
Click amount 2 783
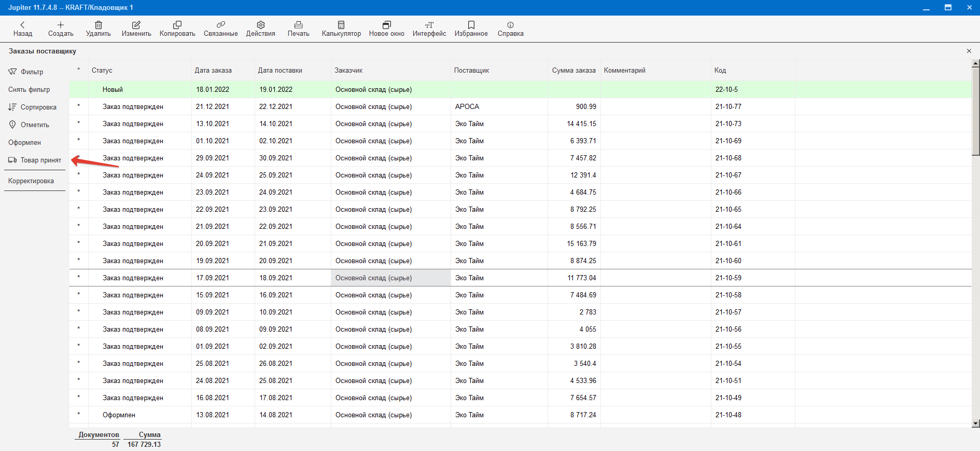coord(588,312)
